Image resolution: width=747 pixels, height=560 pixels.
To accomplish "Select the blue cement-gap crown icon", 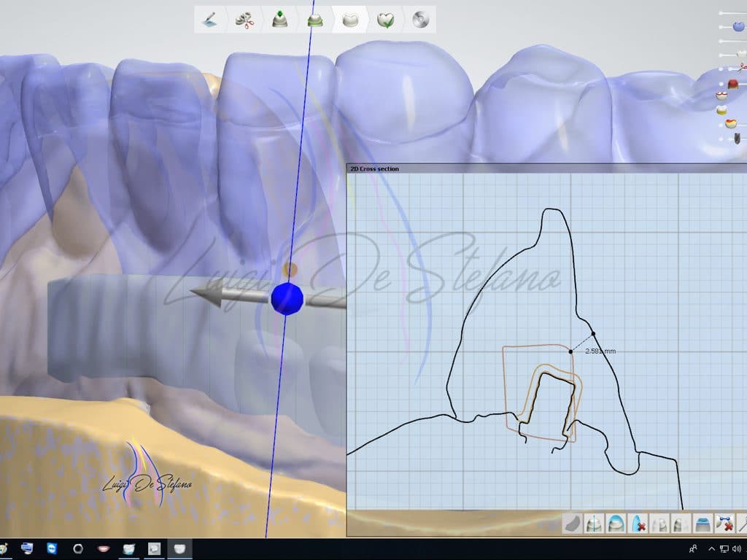I will tap(703, 524).
